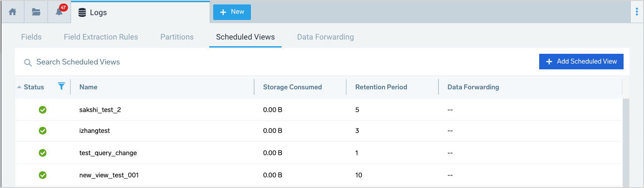644x188 pixels.
Task: Open the three-dot menu at top right
Action: 637,12
